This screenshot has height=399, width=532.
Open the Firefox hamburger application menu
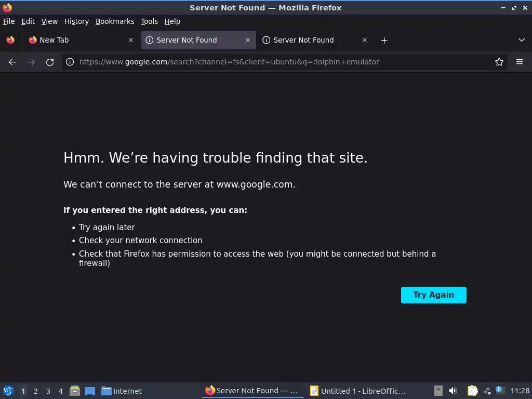coord(520,62)
